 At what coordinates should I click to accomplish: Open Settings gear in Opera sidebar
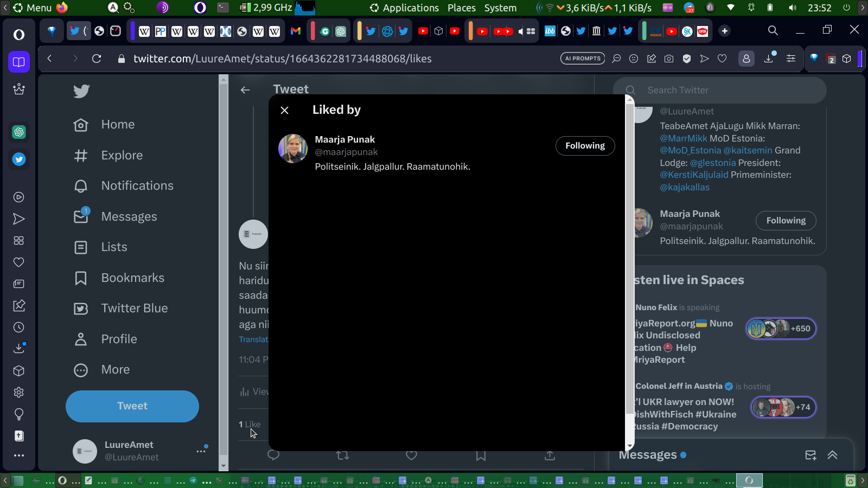(19, 393)
